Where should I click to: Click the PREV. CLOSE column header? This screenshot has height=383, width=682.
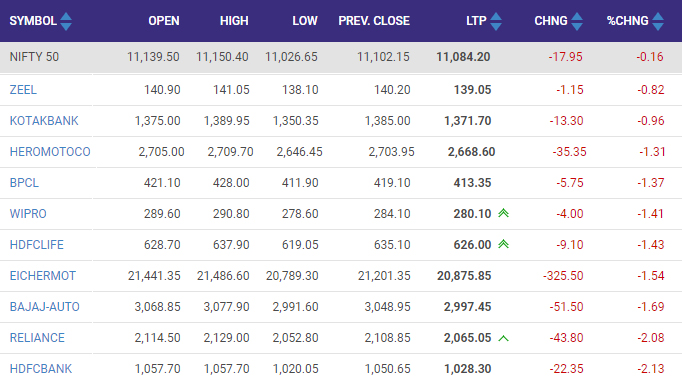[374, 21]
